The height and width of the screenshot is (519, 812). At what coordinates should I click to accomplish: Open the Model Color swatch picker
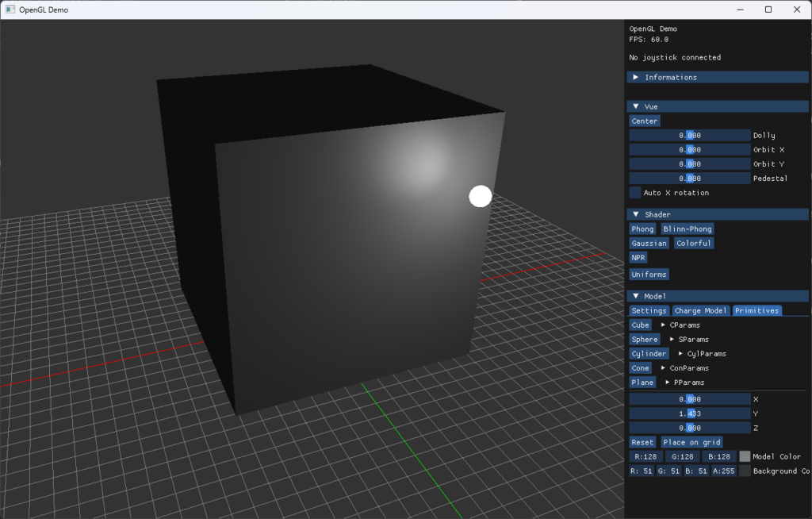(745, 457)
